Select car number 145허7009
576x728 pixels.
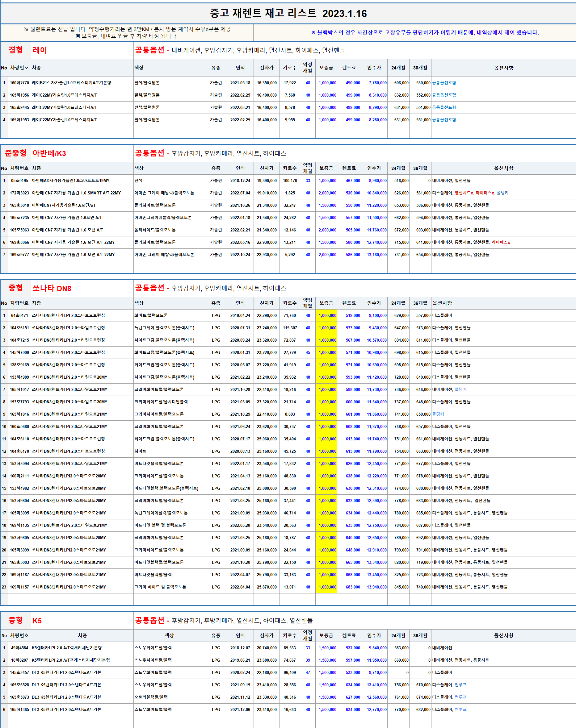click(19, 353)
